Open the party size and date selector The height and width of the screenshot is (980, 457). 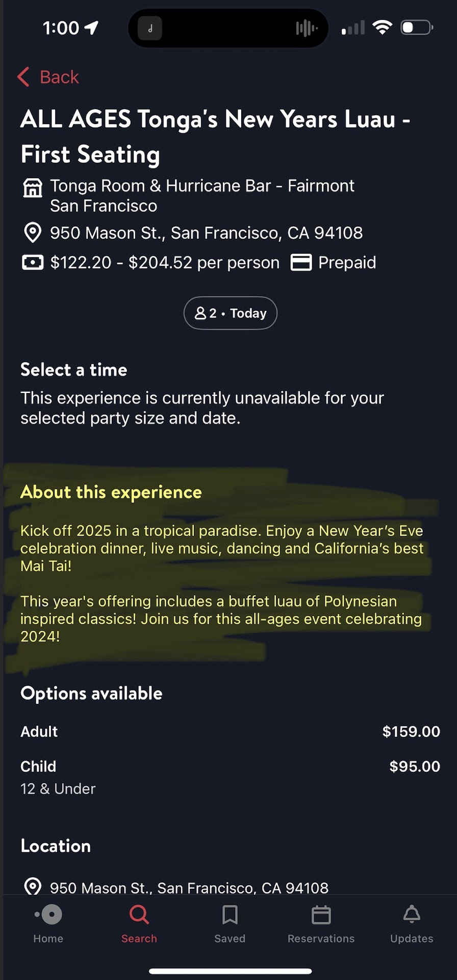tap(231, 313)
